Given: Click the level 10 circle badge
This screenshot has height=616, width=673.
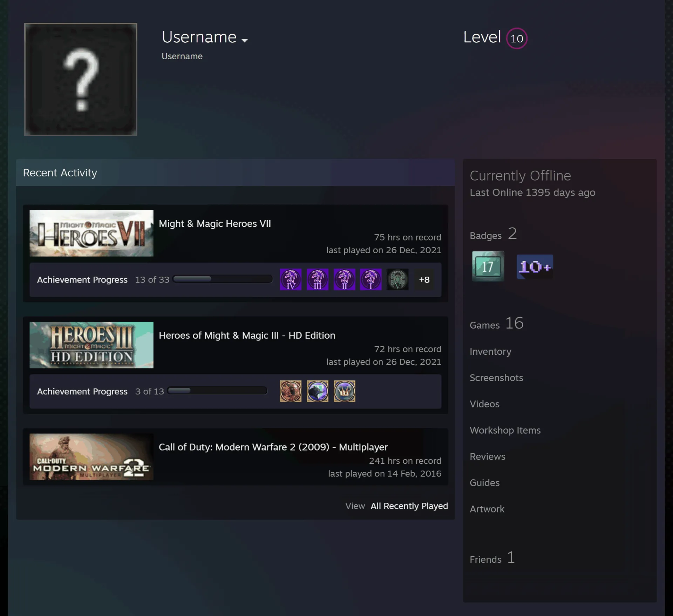Looking at the screenshot, I should [517, 38].
